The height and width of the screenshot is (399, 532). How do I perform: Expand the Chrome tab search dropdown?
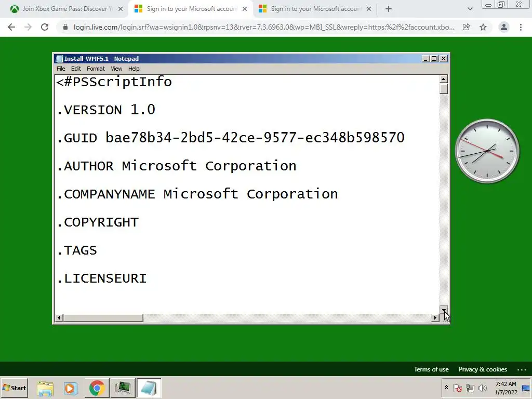point(470,9)
